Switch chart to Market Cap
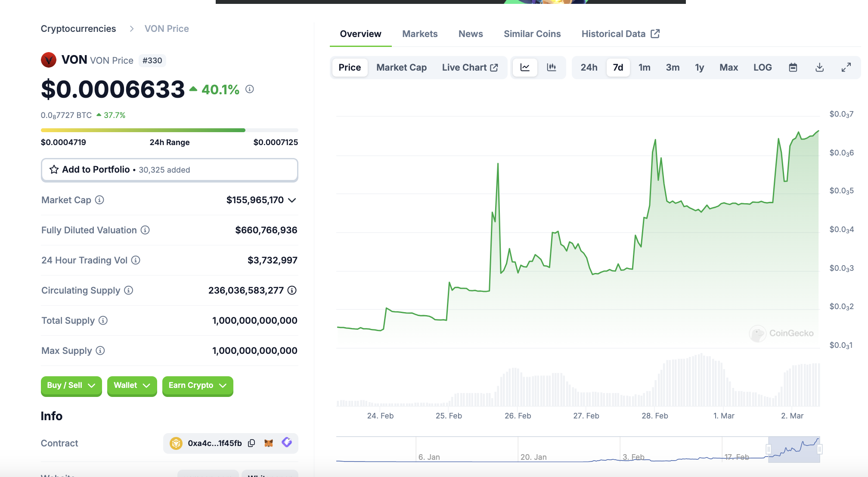868x477 pixels. [401, 67]
